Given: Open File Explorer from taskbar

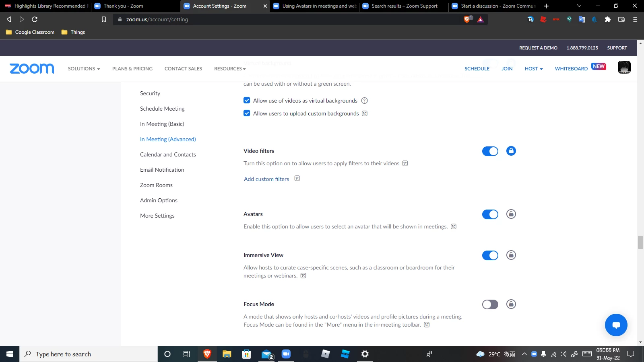Looking at the screenshot, I should (x=227, y=354).
